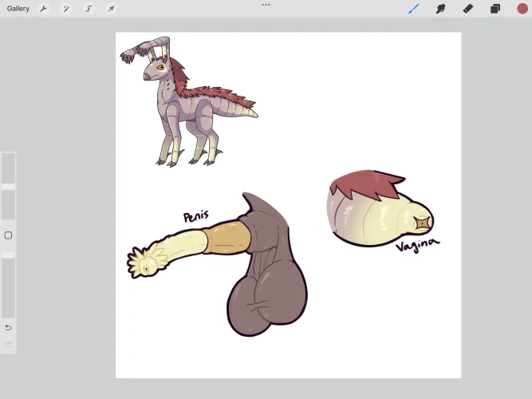
Task: Select the Smudge tool
Action: point(440,9)
